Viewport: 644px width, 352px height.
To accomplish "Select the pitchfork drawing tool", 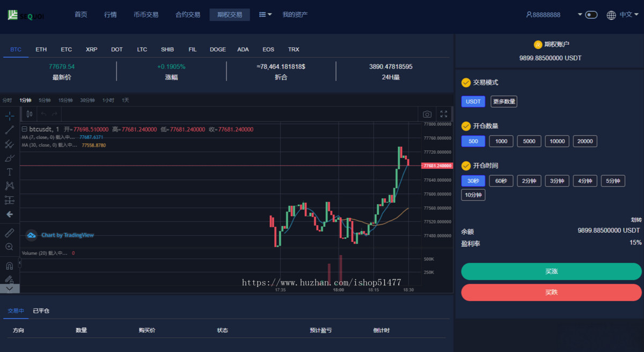I will pos(10,144).
